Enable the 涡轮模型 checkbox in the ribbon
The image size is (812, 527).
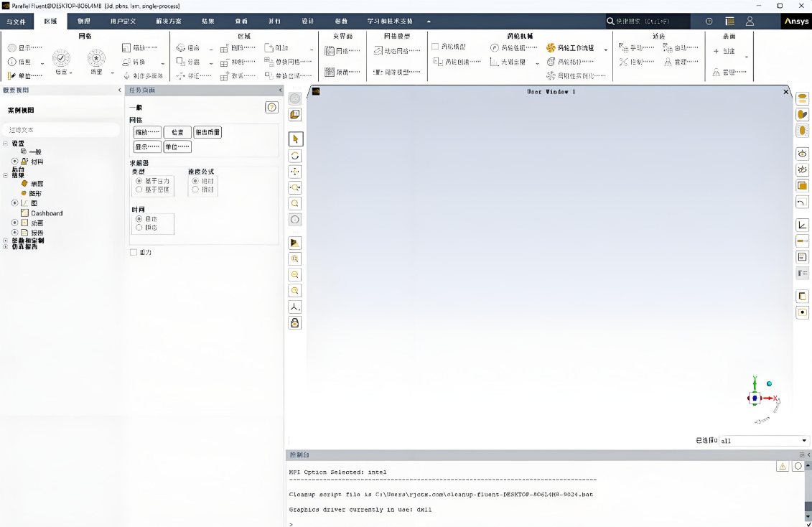434,47
